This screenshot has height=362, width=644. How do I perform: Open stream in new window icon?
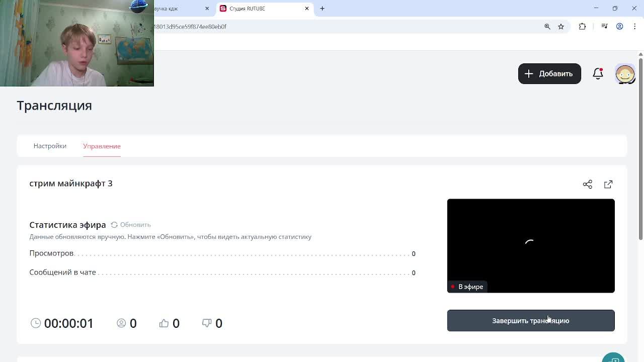pos(608,185)
